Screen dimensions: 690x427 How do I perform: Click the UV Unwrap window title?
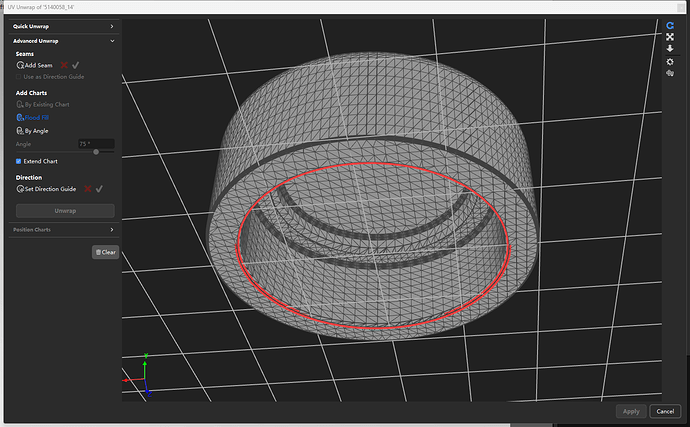click(x=41, y=7)
